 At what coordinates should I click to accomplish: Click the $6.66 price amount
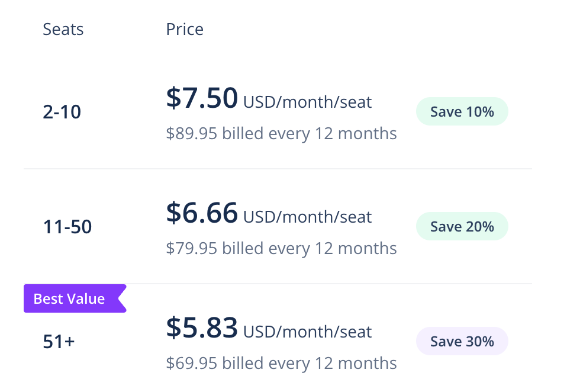tap(202, 213)
